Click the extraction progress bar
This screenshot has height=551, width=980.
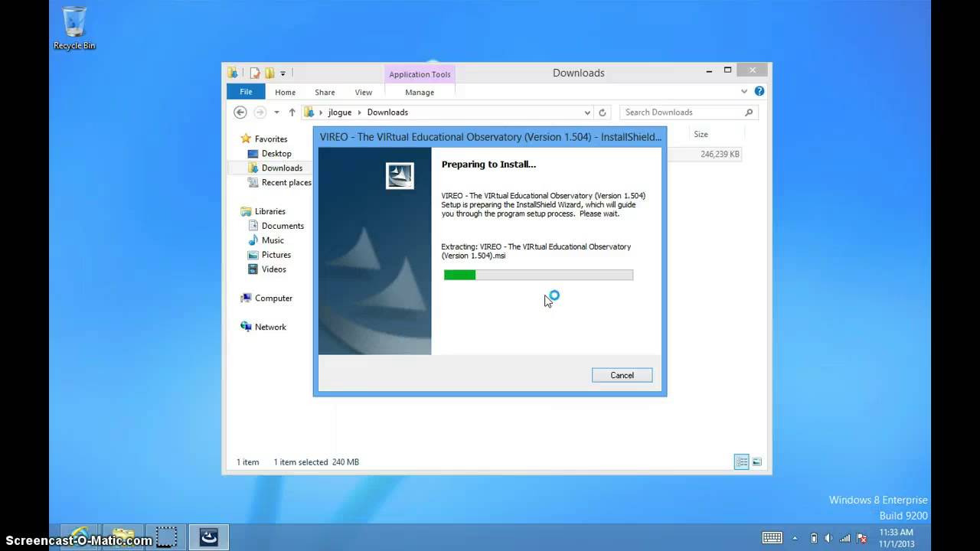(x=538, y=275)
